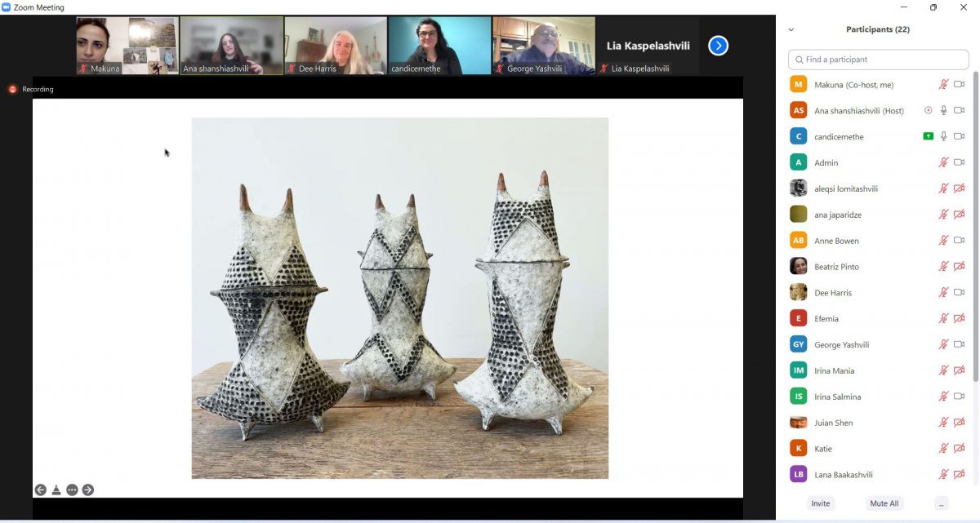The image size is (980, 523).
Task: Open the slideshow three-dots options icon
Action: click(72, 490)
